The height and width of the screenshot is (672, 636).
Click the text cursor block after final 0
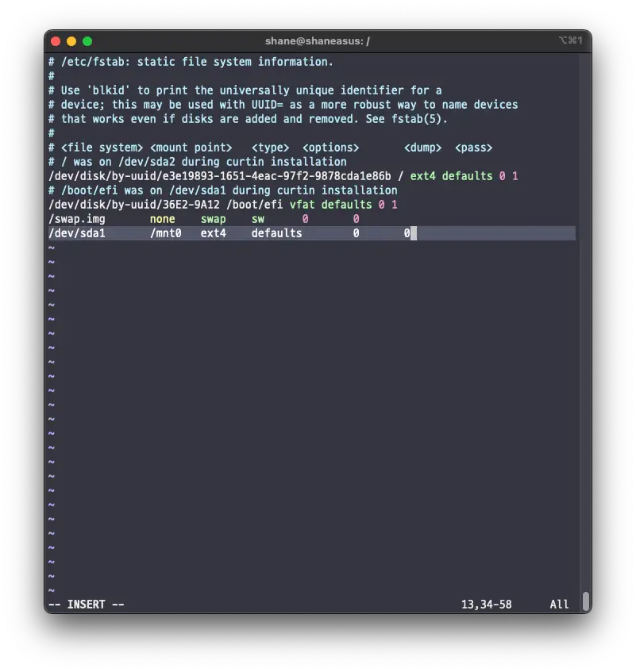[x=414, y=233]
